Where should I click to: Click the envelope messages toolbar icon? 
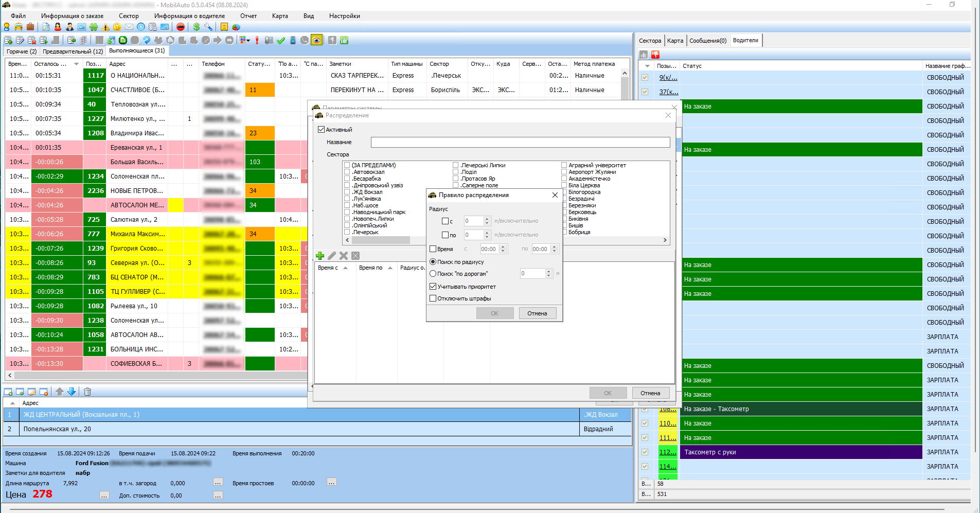[x=129, y=27]
